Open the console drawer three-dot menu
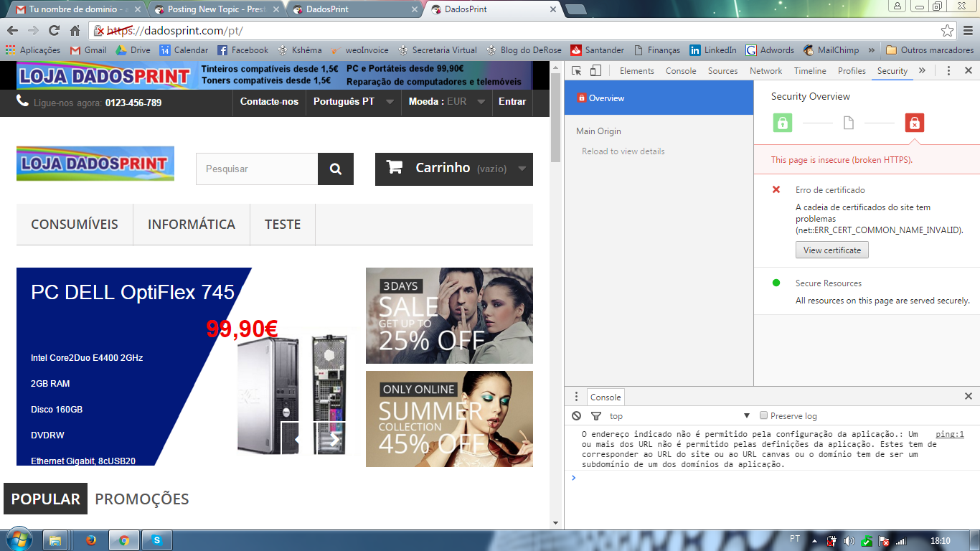This screenshot has height=551, width=980. click(x=576, y=397)
